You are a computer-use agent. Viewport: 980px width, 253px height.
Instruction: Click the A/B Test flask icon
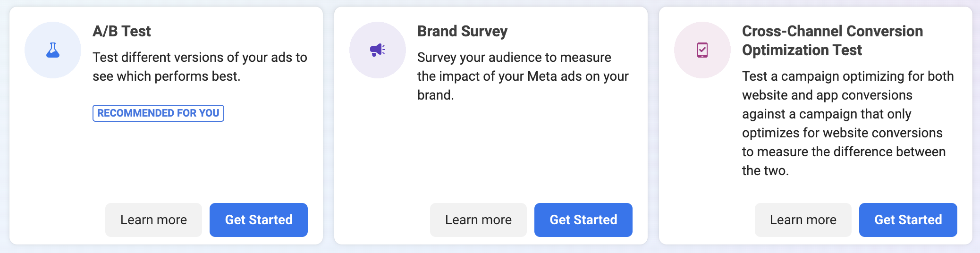click(x=53, y=50)
